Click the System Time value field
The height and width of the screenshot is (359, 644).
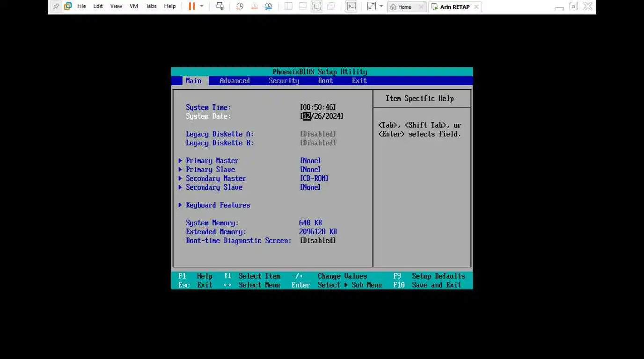(318, 108)
